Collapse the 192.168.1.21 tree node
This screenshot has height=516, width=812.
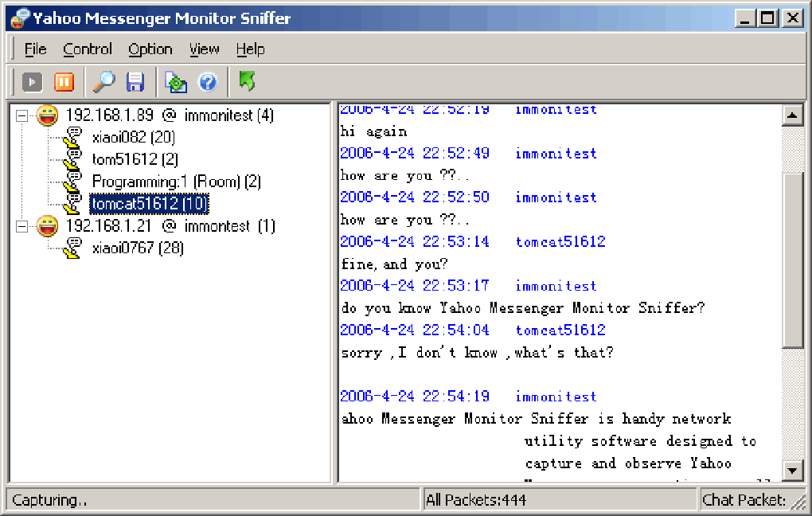[21, 226]
